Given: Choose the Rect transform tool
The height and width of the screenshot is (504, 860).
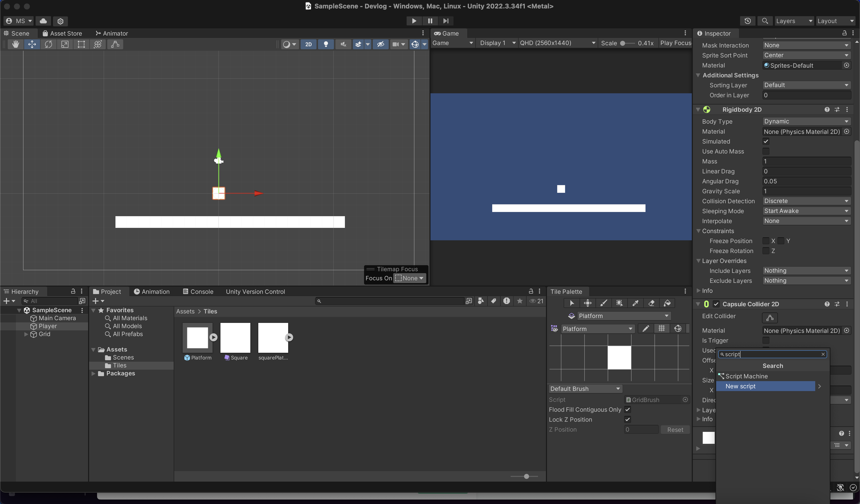Looking at the screenshot, I should click(x=81, y=44).
